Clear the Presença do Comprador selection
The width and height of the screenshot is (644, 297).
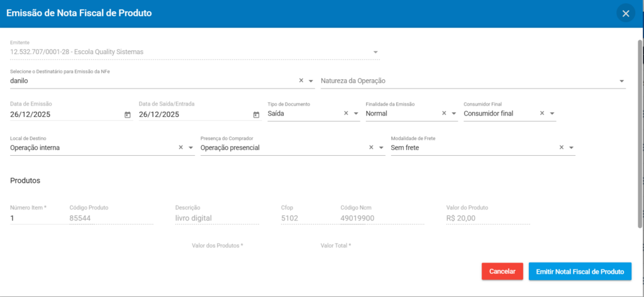coord(371,148)
